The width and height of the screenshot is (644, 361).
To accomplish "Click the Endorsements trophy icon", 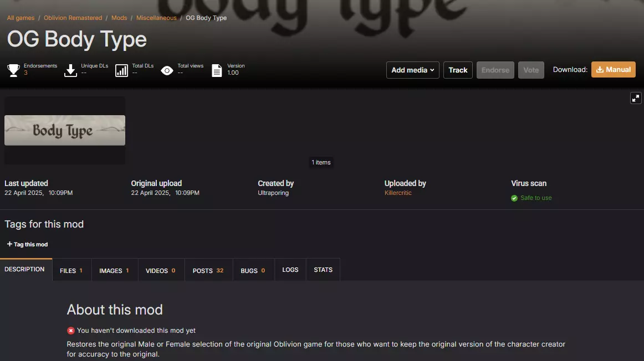I will pos(13,70).
